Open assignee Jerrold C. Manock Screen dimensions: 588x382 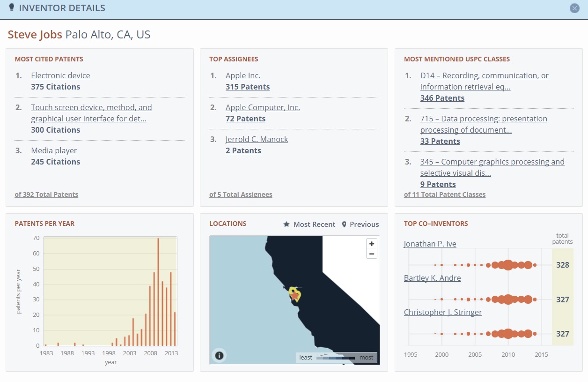(257, 139)
